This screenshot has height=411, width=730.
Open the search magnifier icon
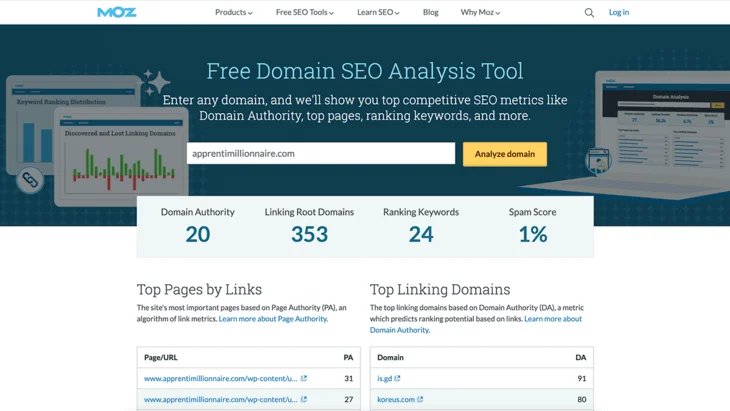[x=589, y=13]
